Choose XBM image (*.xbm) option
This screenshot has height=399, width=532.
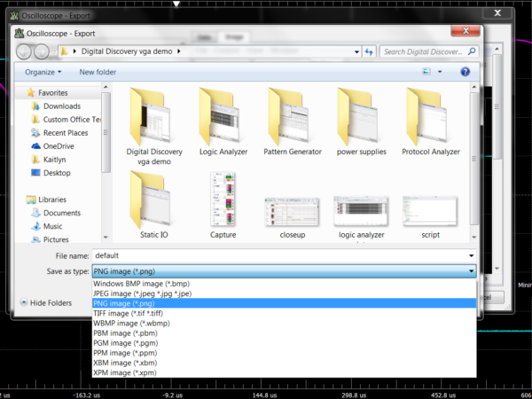coord(285,363)
